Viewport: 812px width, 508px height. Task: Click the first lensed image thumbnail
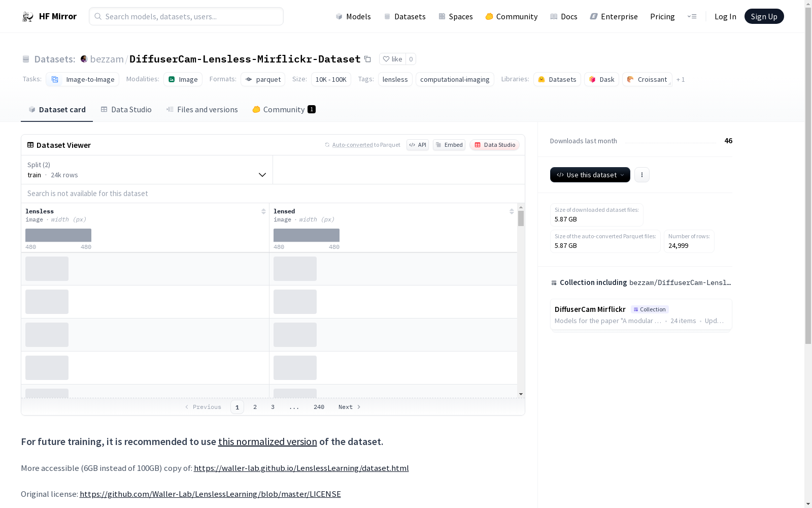tap(295, 269)
